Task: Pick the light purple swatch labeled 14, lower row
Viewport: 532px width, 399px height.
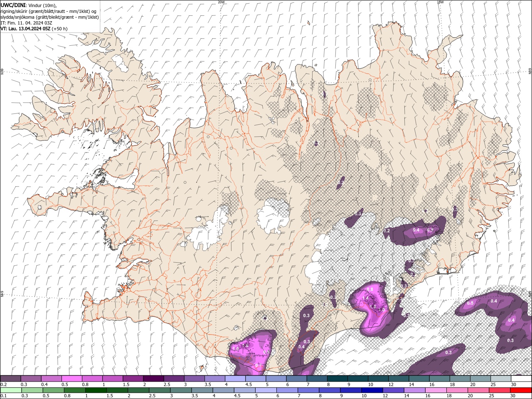Action: (414, 390)
